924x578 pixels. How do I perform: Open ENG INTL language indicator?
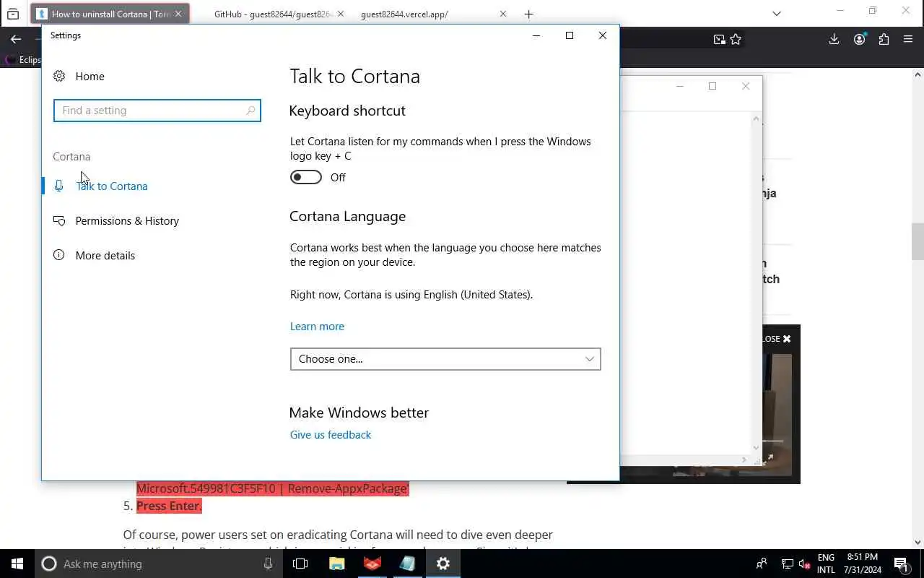pyautogui.click(x=826, y=564)
